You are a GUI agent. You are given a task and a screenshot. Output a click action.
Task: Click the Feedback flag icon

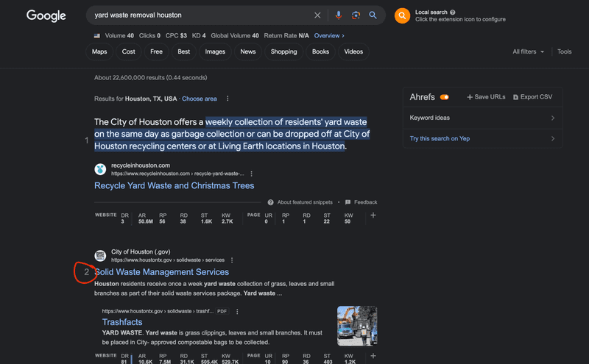348,202
